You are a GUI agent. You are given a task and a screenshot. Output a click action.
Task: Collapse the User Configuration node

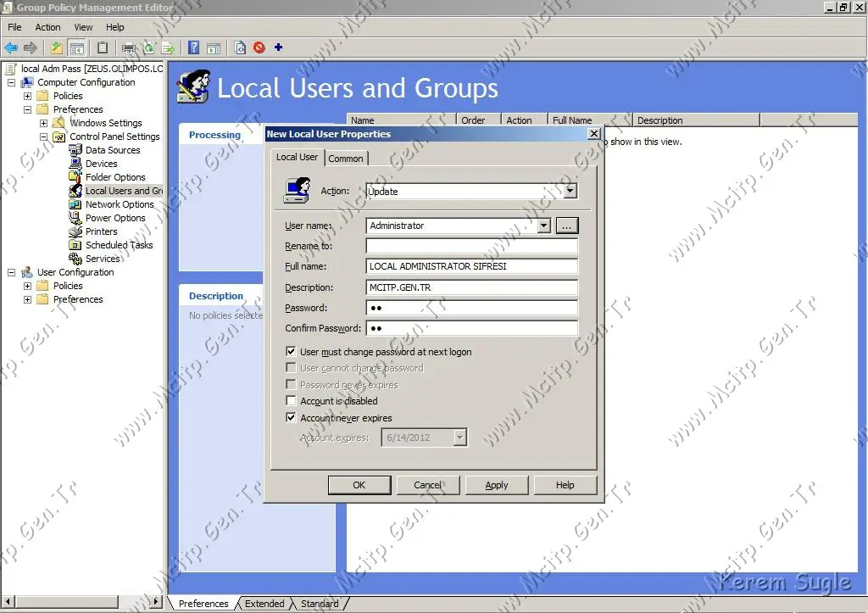pos(11,272)
